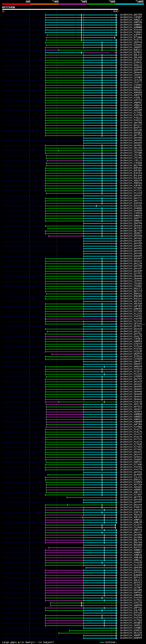The height and width of the screenshot is (644, 146).
Task: Open hit UniRef100_C0PQD7
Action: click(131, 17)
